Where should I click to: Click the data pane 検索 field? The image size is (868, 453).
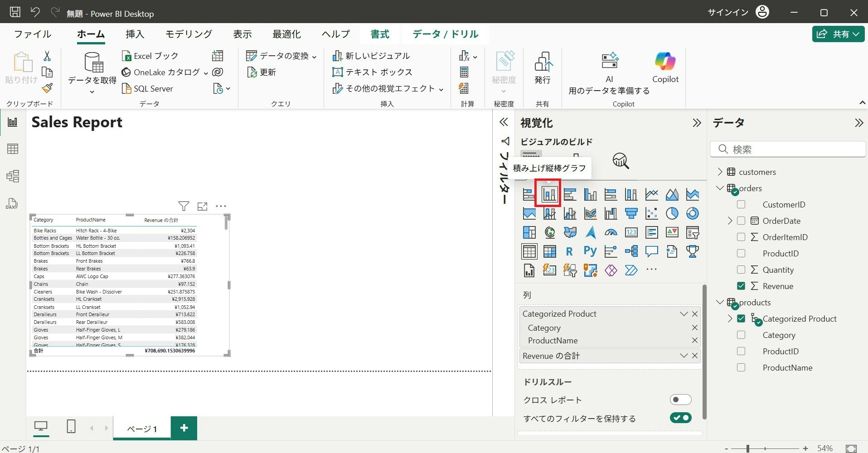(788, 149)
